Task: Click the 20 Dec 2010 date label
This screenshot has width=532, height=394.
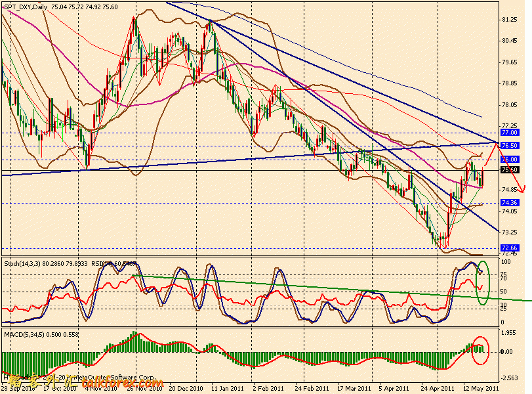Action: pyautogui.click(x=186, y=388)
